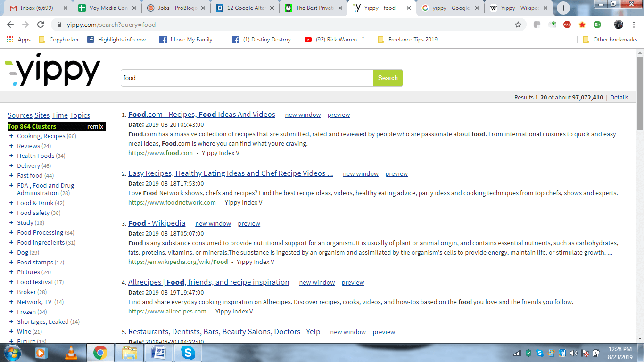
Task: Expand the Food safety cluster
Action: (11, 213)
